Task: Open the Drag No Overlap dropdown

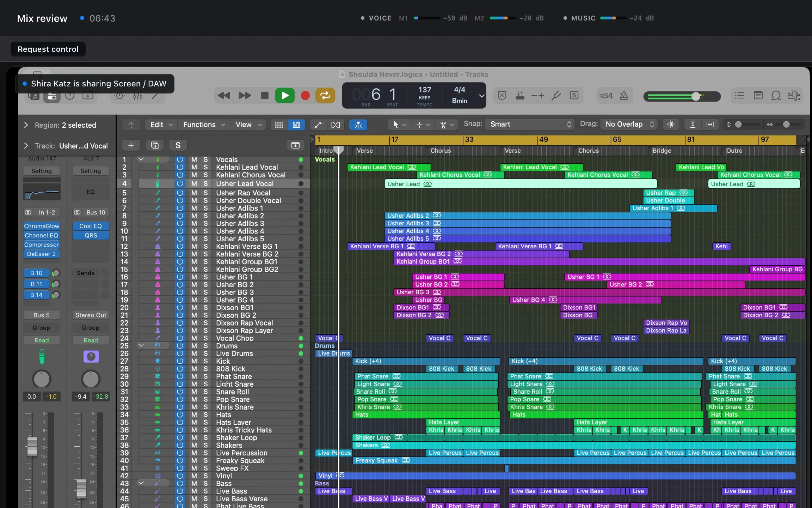Action: 629,124
